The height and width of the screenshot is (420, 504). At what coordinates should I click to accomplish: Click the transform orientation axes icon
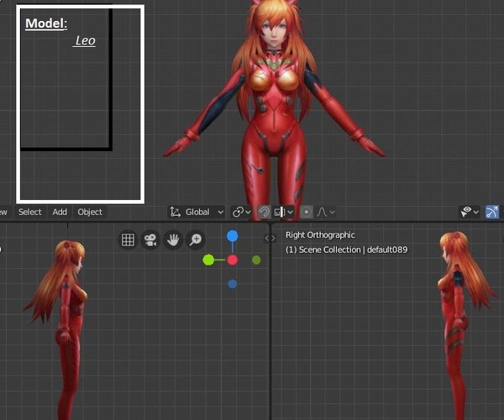coord(176,212)
